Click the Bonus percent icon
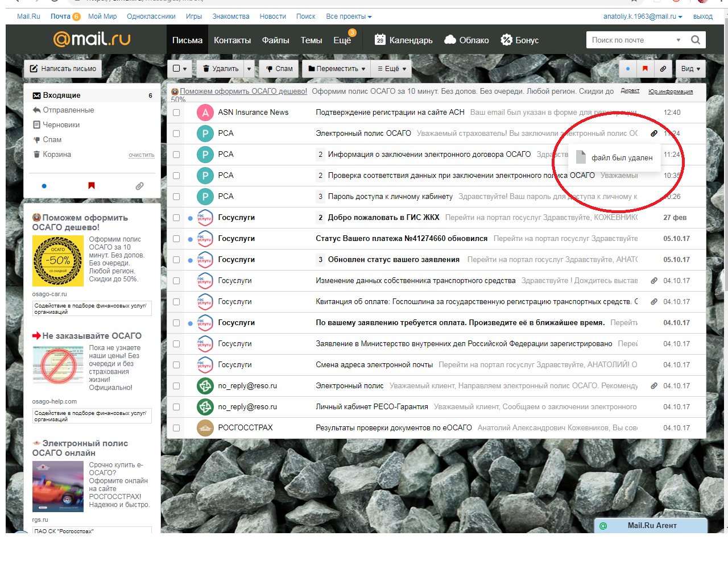 (x=506, y=40)
